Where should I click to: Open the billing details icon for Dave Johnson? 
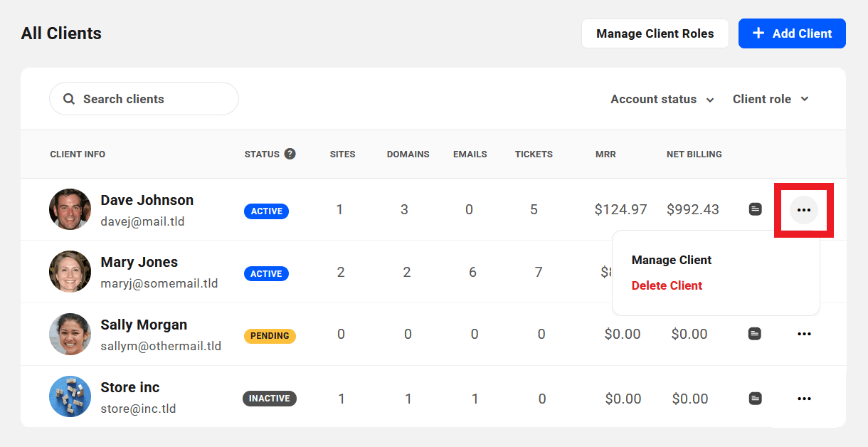tap(756, 209)
